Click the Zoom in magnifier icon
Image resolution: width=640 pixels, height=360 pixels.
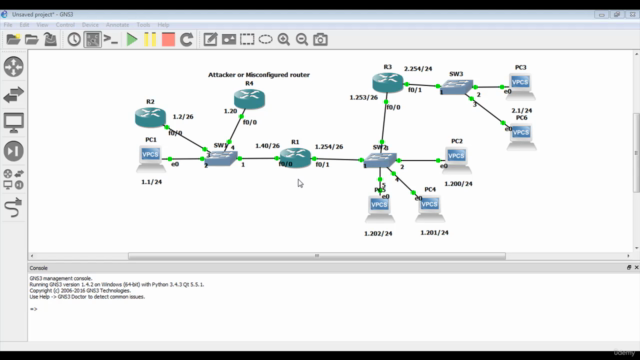point(284,40)
